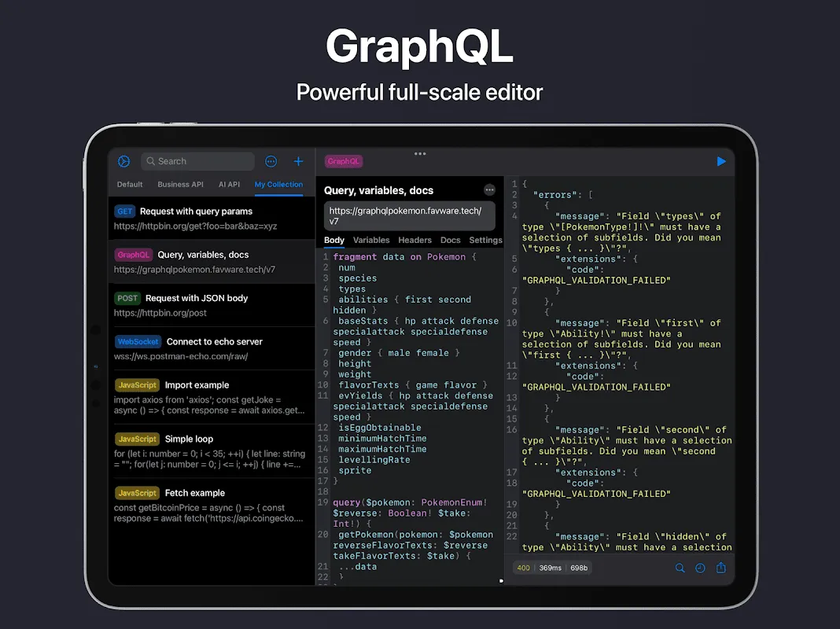Click the Search field in sidebar
The height and width of the screenshot is (629, 840).
pyautogui.click(x=197, y=161)
